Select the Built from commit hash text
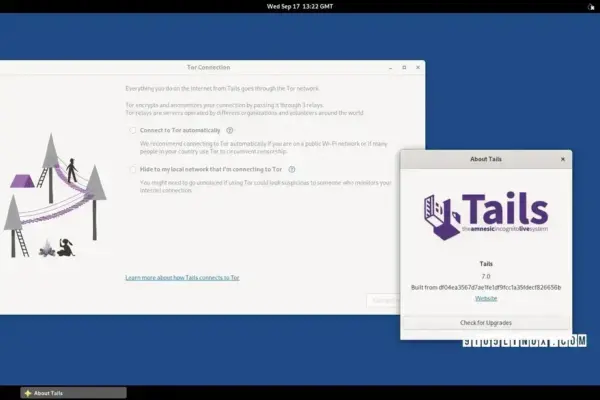 tap(486, 287)
